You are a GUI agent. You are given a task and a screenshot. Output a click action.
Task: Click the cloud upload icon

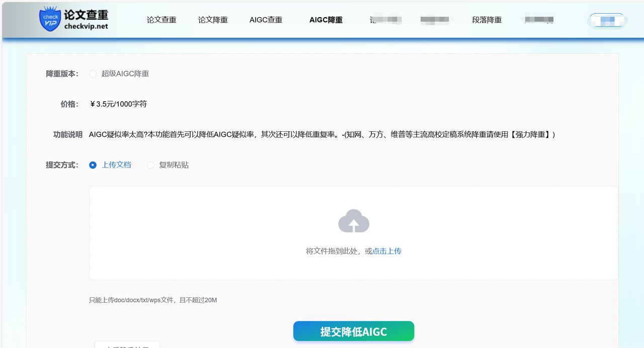coord(354,221)
